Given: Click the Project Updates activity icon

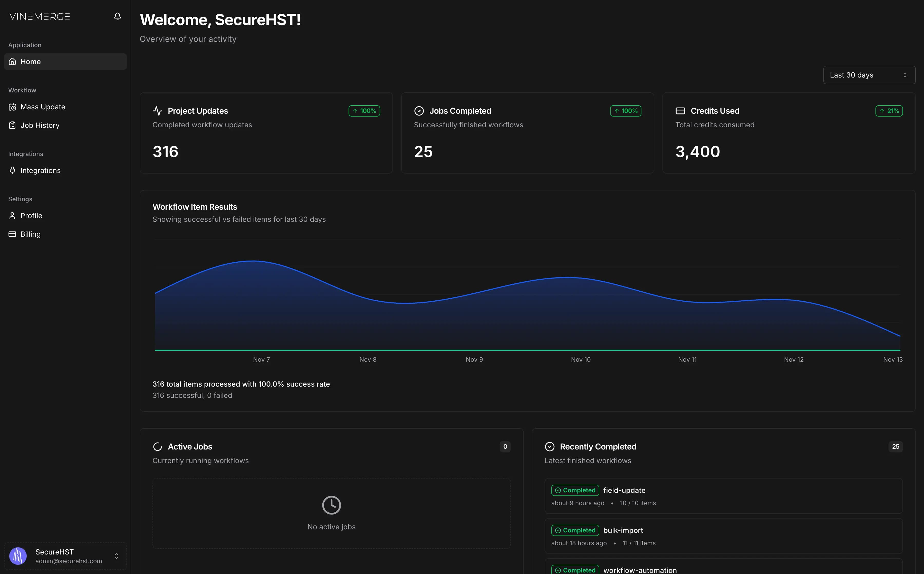Looking at the screenshot, I should click(x=158, y=110).
